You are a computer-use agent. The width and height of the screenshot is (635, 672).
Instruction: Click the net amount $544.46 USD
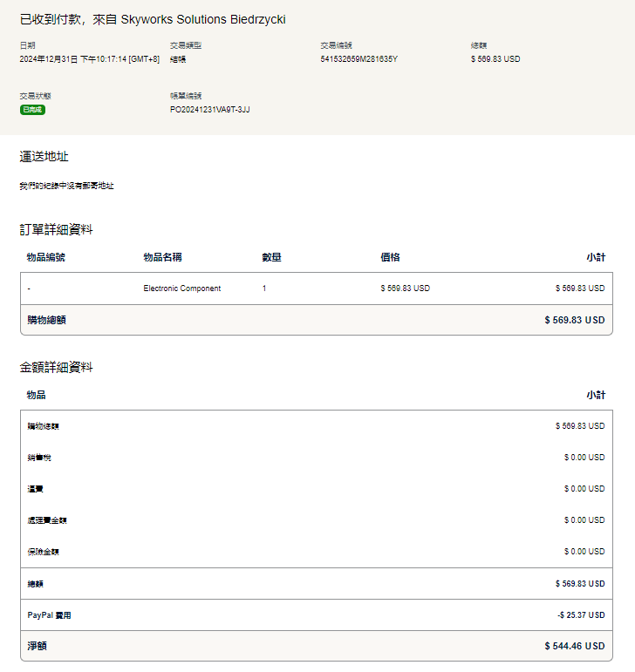pos(574,647)
